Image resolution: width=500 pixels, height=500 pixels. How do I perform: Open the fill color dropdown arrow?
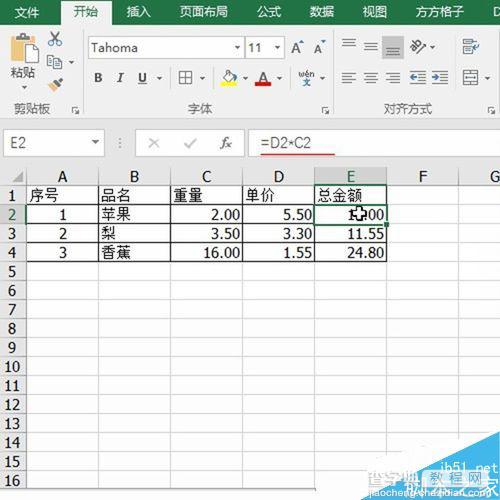point(245,78)
